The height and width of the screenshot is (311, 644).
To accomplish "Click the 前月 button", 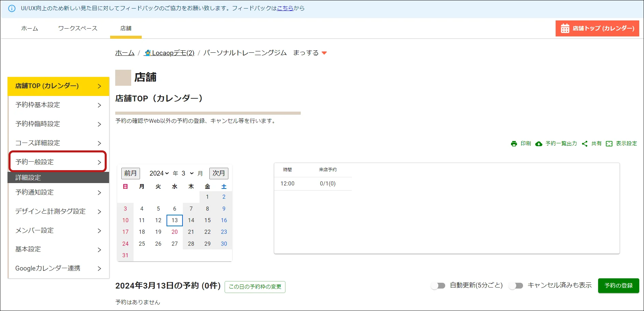I will 130,173.
